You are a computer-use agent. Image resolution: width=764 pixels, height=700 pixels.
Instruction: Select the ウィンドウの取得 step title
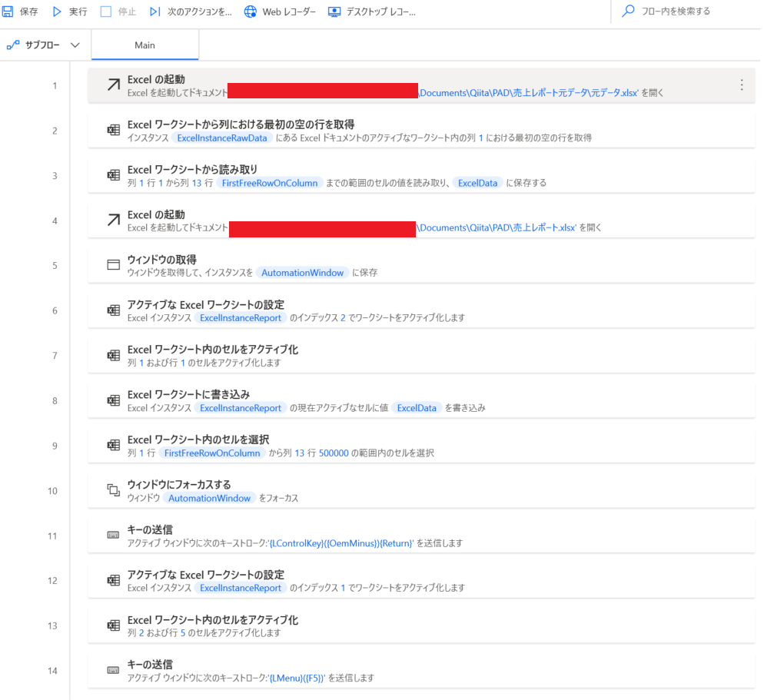[161, 259]
